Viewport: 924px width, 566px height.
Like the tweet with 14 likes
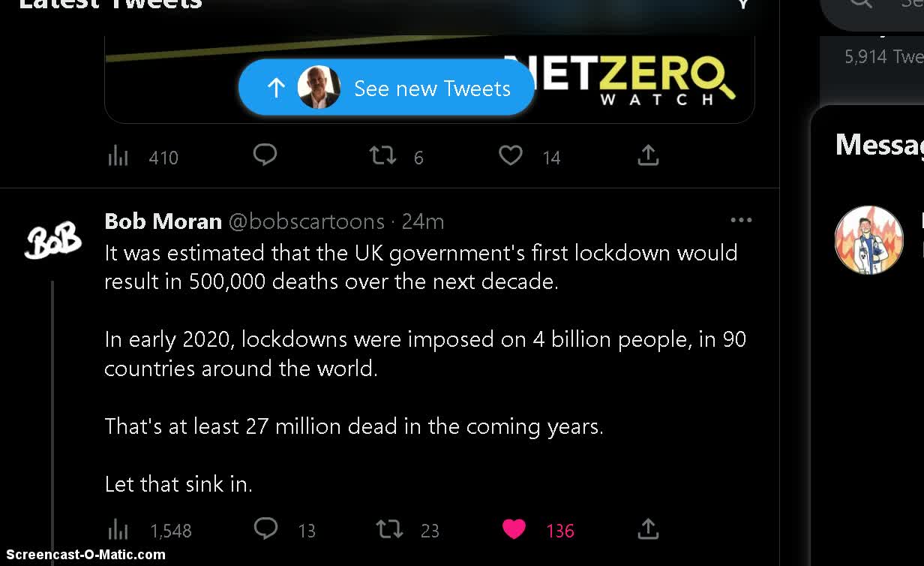pos(511,155)
